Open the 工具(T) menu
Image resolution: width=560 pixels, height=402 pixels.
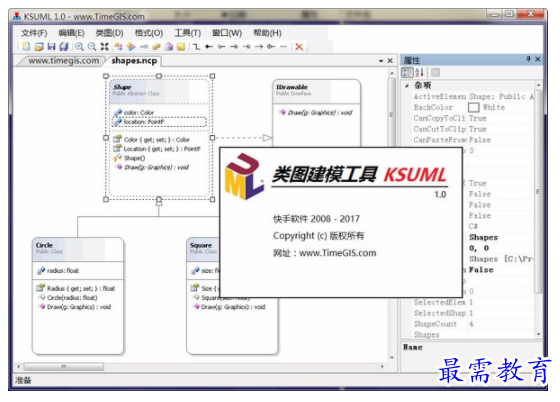click(x=188, y=33)
